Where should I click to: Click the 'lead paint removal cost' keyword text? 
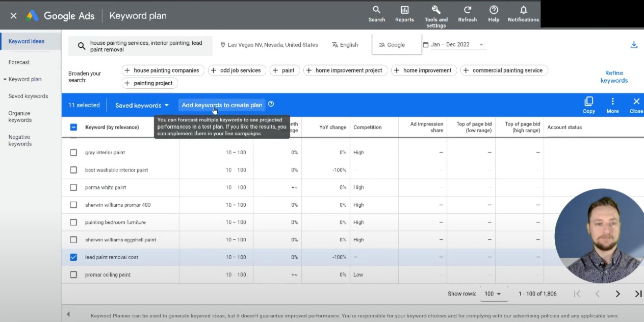coord(112,257)
